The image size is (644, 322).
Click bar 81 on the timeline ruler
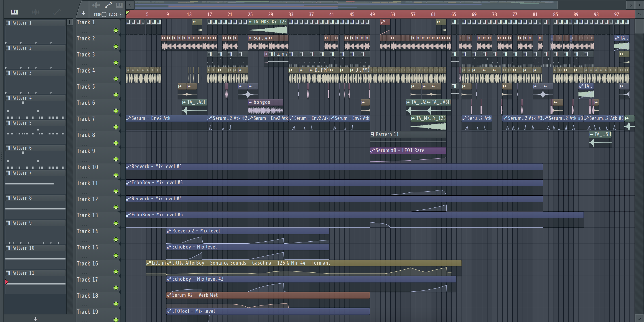click(535, 15)
